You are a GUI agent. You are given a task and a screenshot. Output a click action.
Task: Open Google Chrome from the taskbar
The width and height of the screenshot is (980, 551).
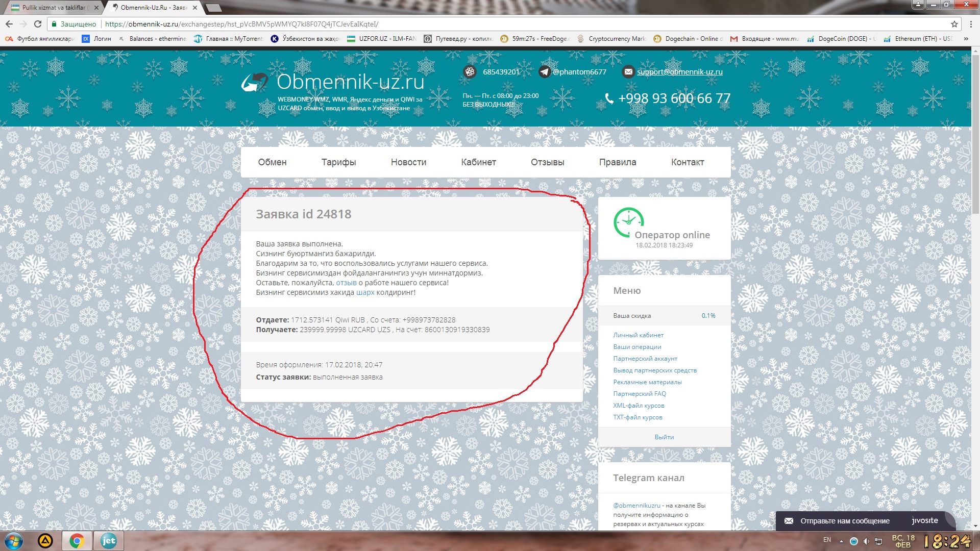77,541
